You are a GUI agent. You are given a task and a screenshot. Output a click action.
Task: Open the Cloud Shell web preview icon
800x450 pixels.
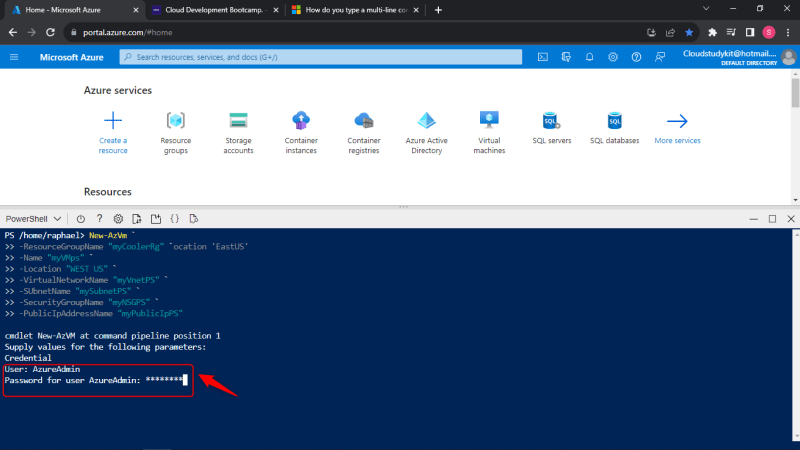coord(193,219)
